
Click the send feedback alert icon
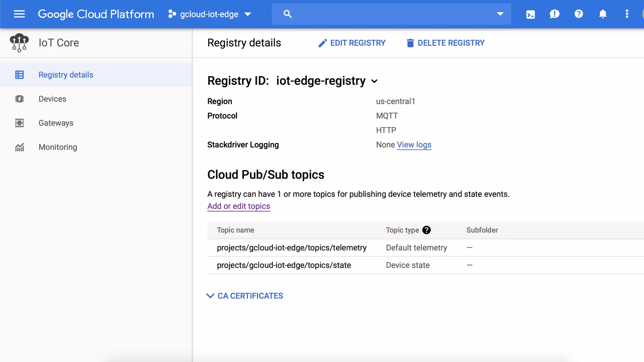(x=554, y=14)
